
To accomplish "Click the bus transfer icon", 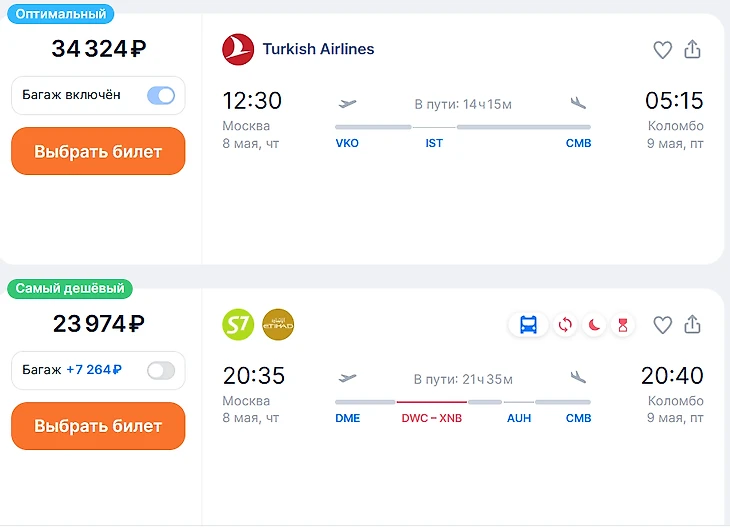I will [x=528, y=324].
